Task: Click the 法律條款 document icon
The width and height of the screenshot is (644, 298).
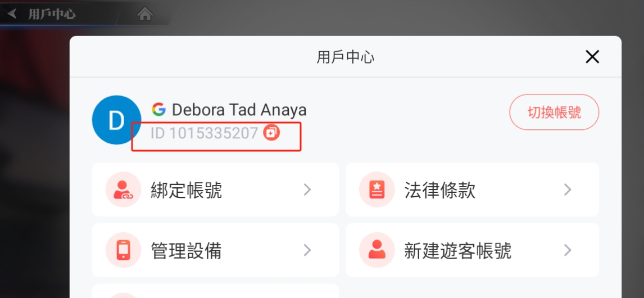Action: point(377,189)
